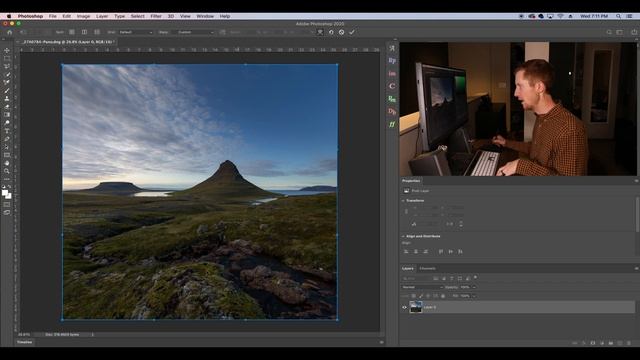Select the Path Selection tool
The width and height of the screenshot is (640, 360).
point(7,147)
